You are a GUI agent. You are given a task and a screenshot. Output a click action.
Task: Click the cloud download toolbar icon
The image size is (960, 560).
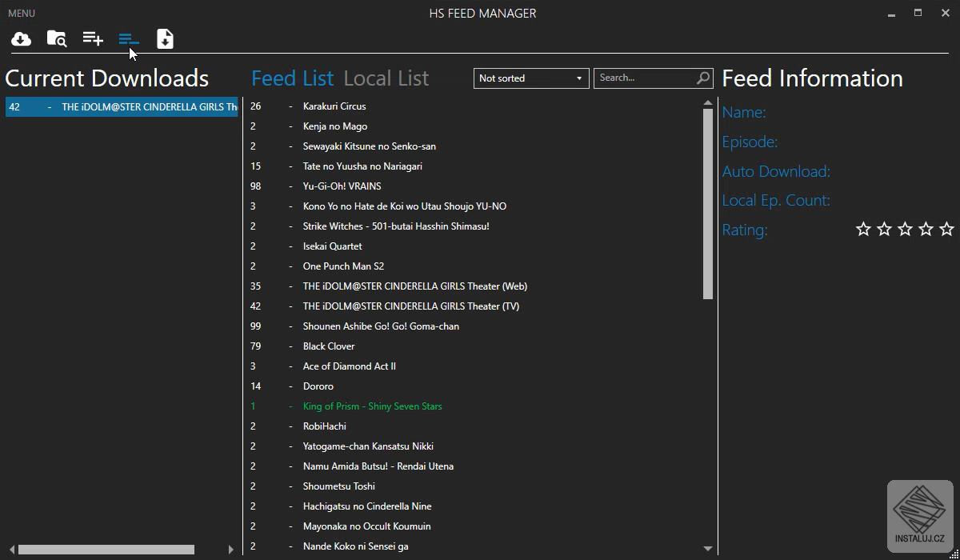tap(22, 39)
